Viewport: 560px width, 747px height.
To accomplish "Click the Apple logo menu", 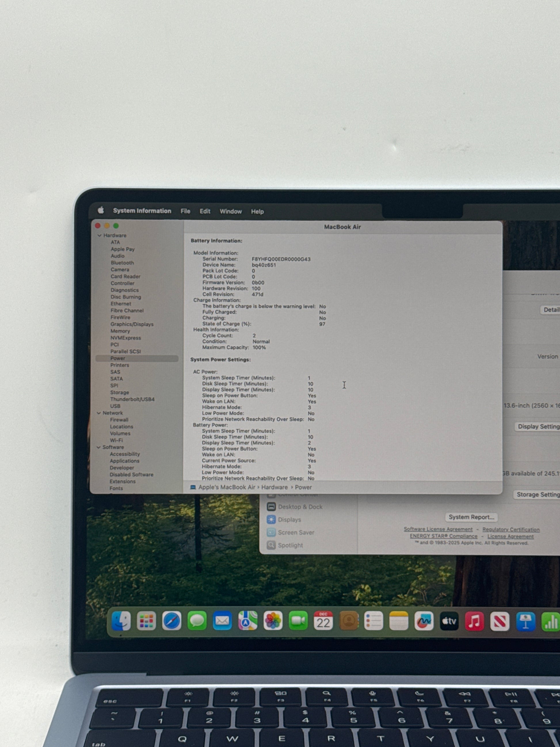I will (x=101, y=210).
